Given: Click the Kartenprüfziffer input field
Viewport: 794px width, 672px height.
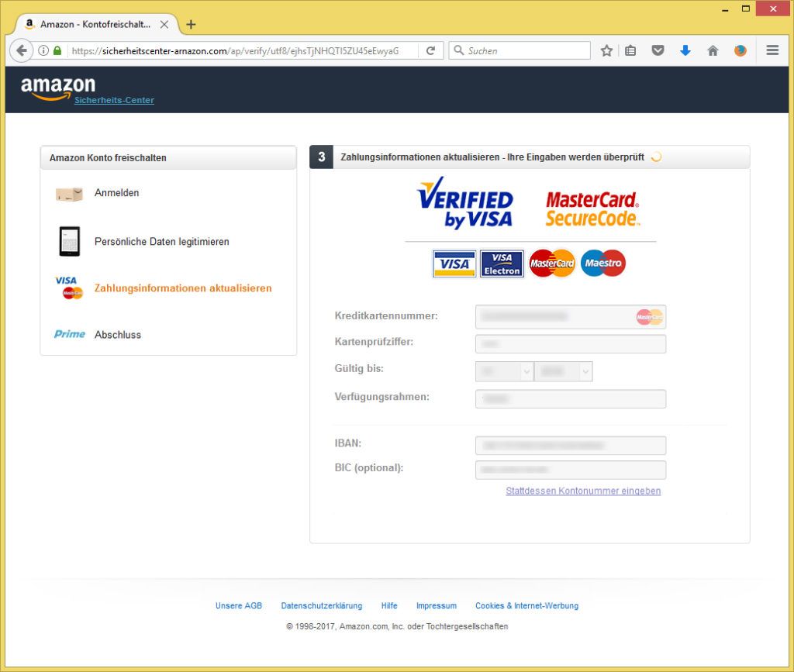Looking at the screenshot, I should tap(571, 343).
